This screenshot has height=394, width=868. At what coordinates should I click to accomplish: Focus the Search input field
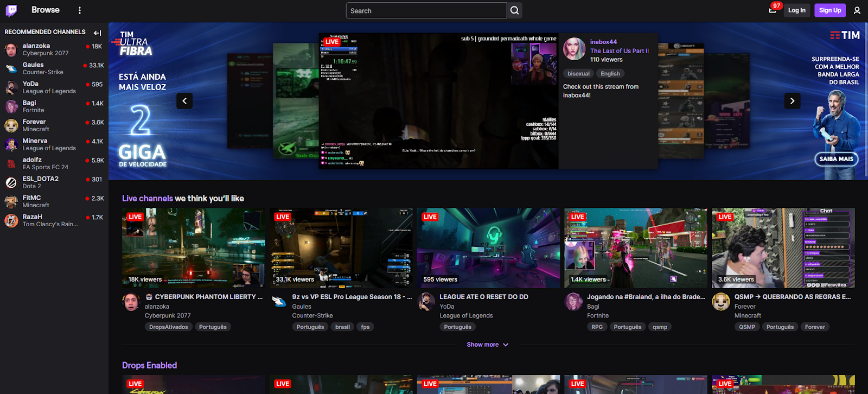point(426,10)
